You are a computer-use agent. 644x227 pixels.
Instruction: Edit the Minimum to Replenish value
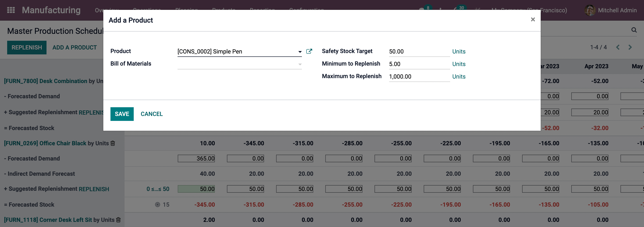click(419, 64)
